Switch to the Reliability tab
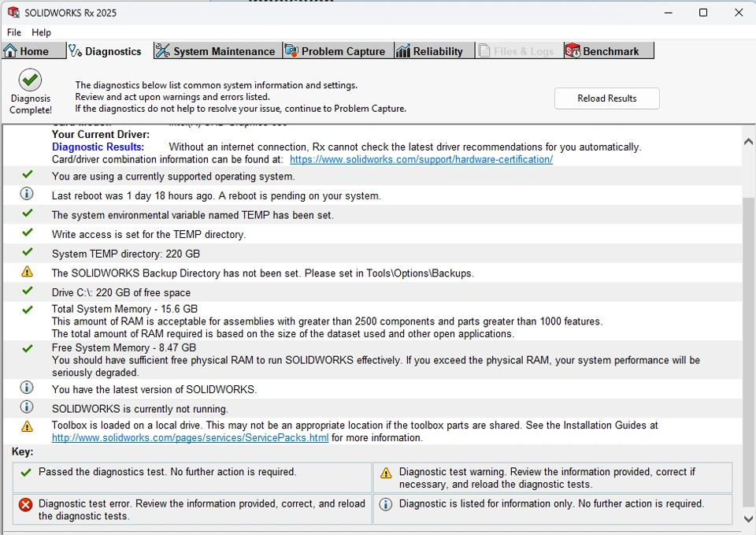 coord(437,51)
